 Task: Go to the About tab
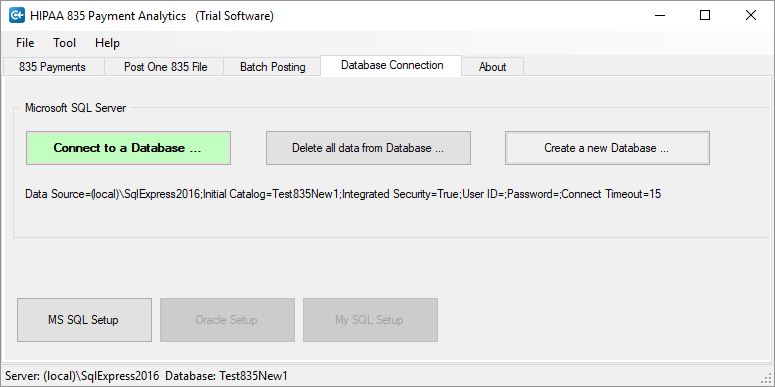492,67
